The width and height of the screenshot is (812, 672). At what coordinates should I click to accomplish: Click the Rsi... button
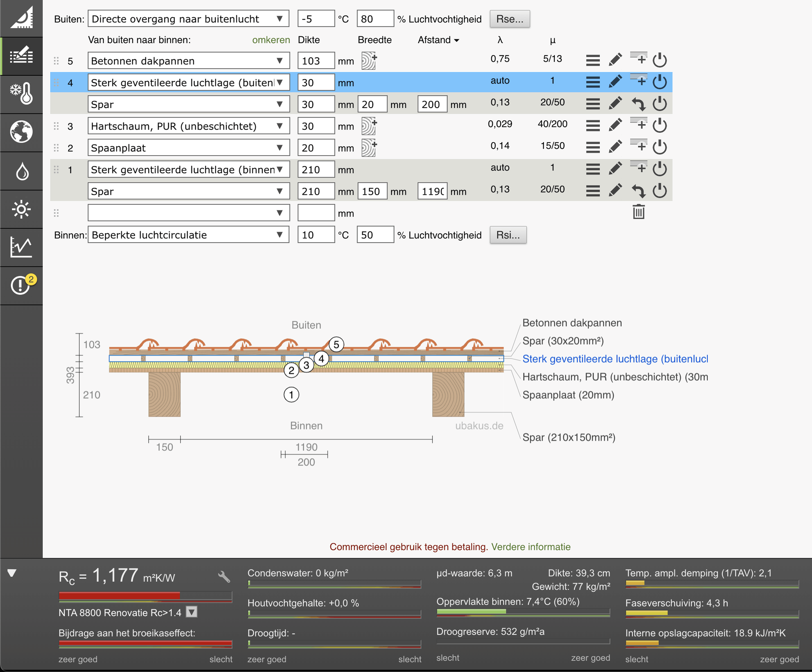pyautogui.click(x=508, y=235)
